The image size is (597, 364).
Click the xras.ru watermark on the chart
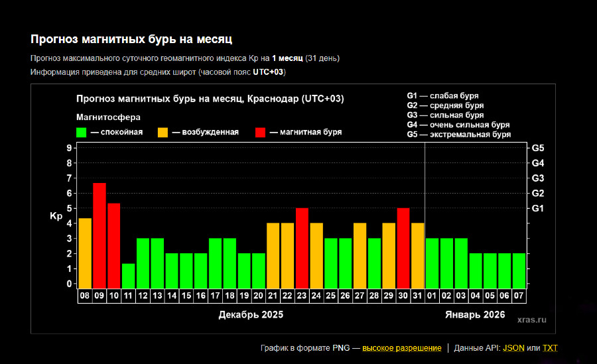pos(531,320)
